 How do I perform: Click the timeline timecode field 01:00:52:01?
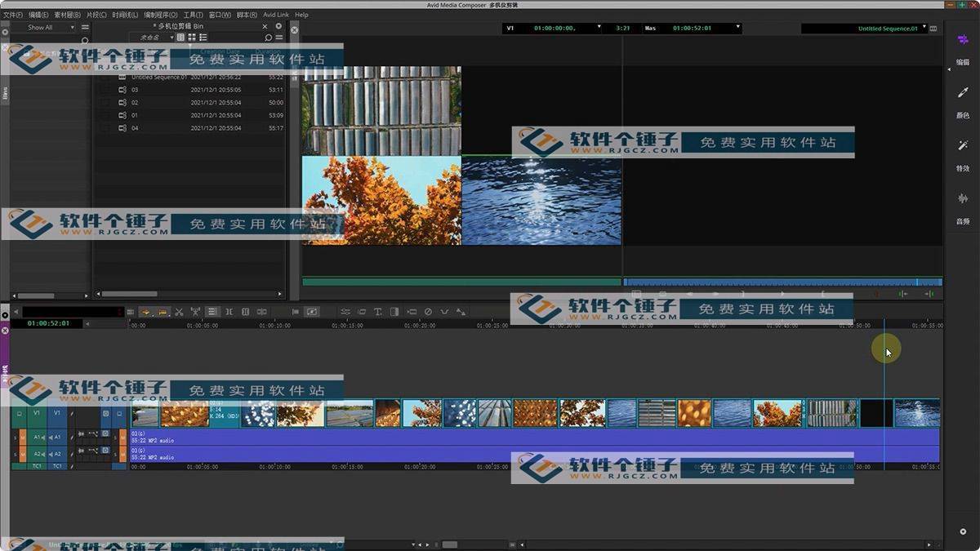(48, 323)
